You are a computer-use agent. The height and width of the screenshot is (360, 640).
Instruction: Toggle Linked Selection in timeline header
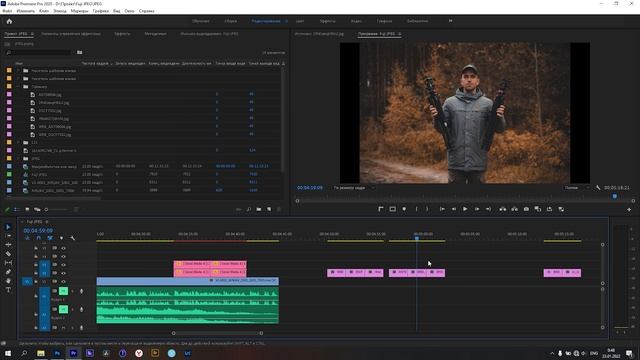point(50,238)
